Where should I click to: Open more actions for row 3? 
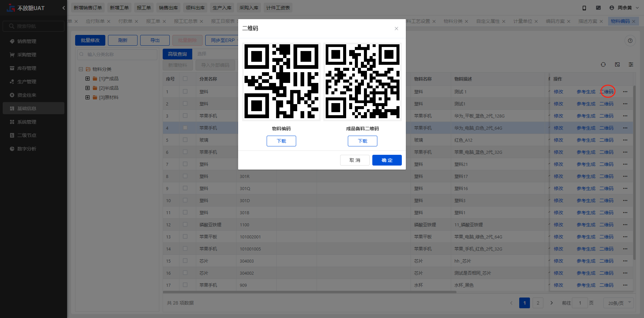click(x=625, y=116)
